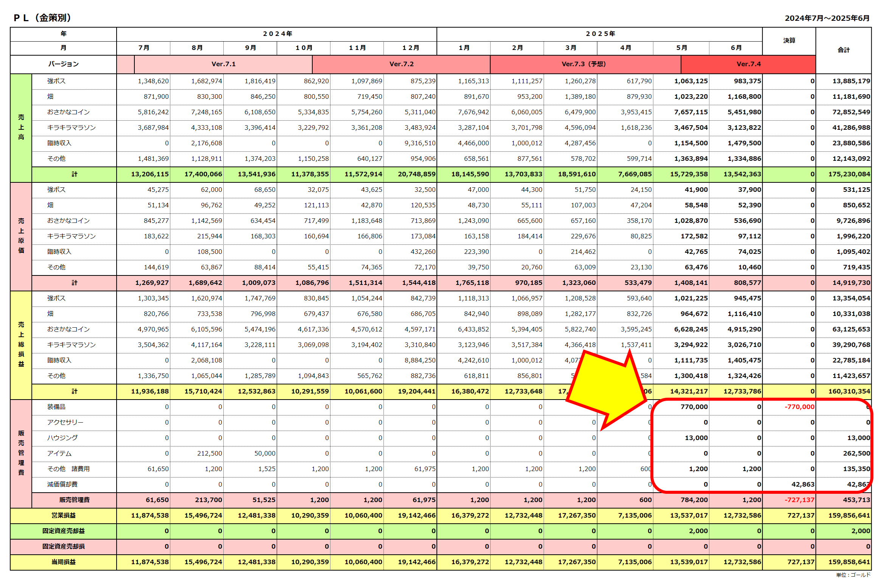Click the 合計 column header

(x=843, y=50)
